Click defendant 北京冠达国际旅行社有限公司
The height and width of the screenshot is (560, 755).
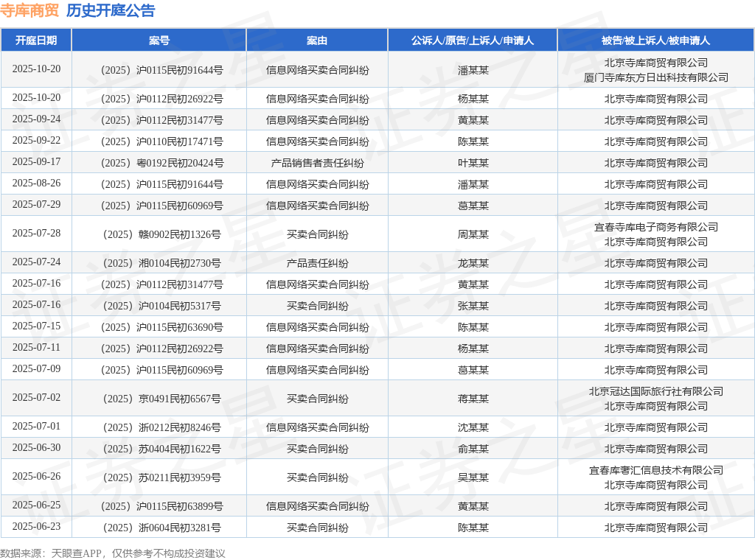click(655, 391)
